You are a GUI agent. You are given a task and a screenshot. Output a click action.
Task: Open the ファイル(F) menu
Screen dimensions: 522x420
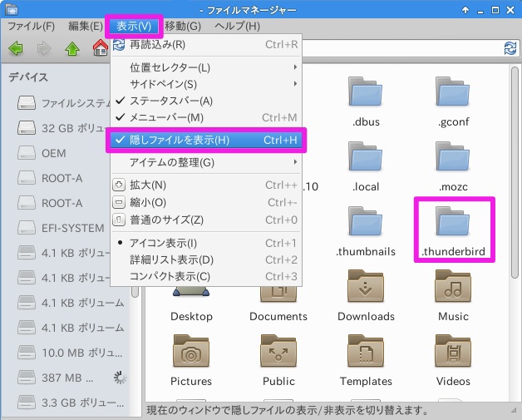pyautogui.click(x=32, y=26)
